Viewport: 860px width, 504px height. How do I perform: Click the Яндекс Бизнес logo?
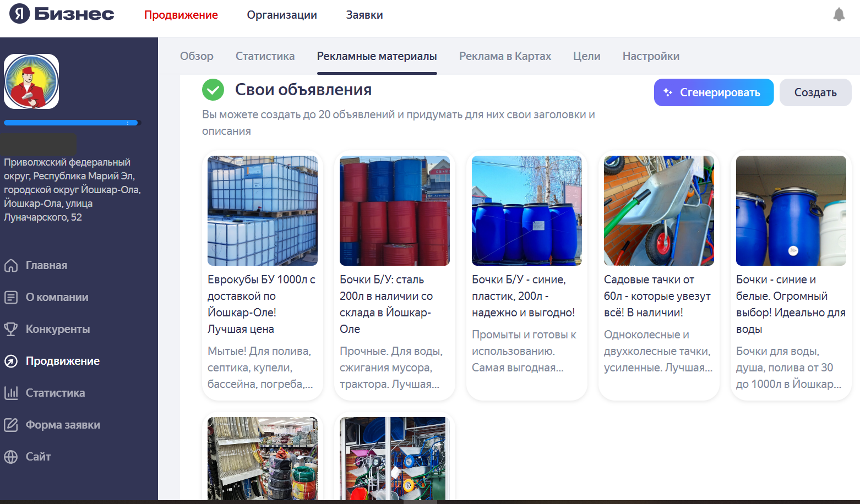coord(62,14)
